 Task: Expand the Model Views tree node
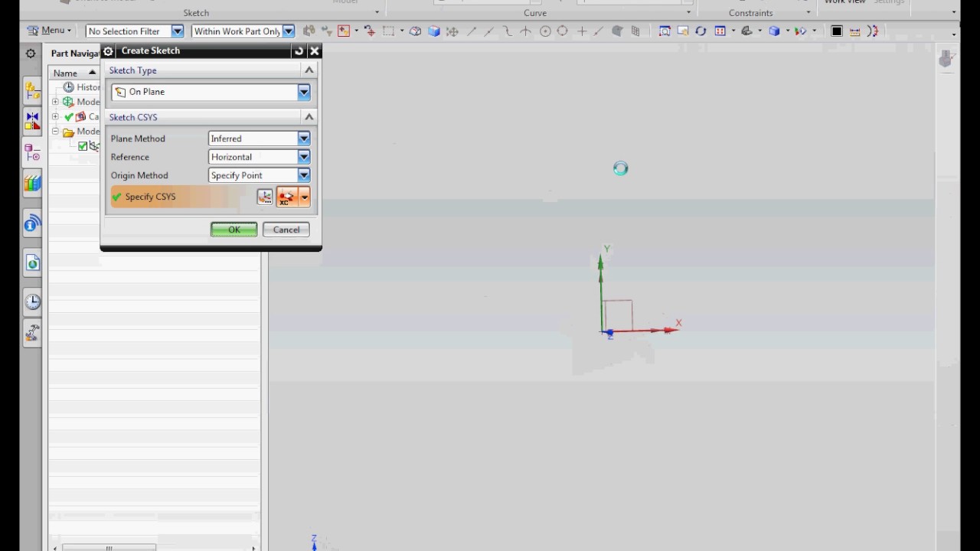tap(55, 102)
